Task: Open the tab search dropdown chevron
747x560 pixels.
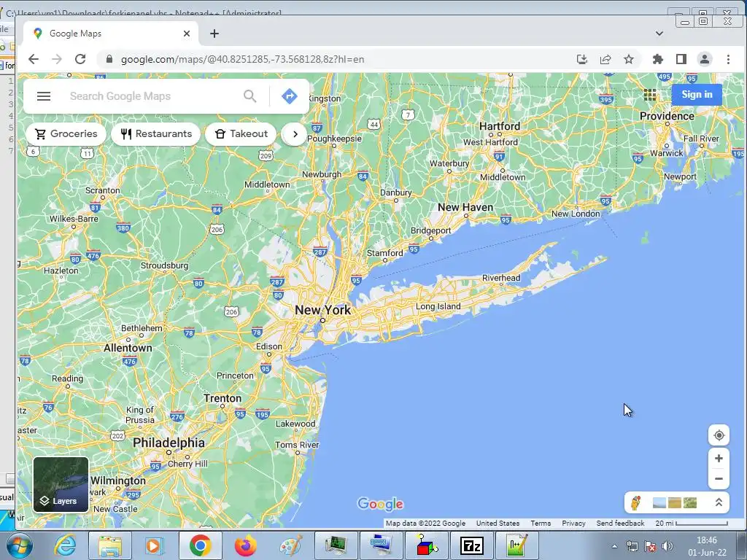Action: click(x=659, y=34)
